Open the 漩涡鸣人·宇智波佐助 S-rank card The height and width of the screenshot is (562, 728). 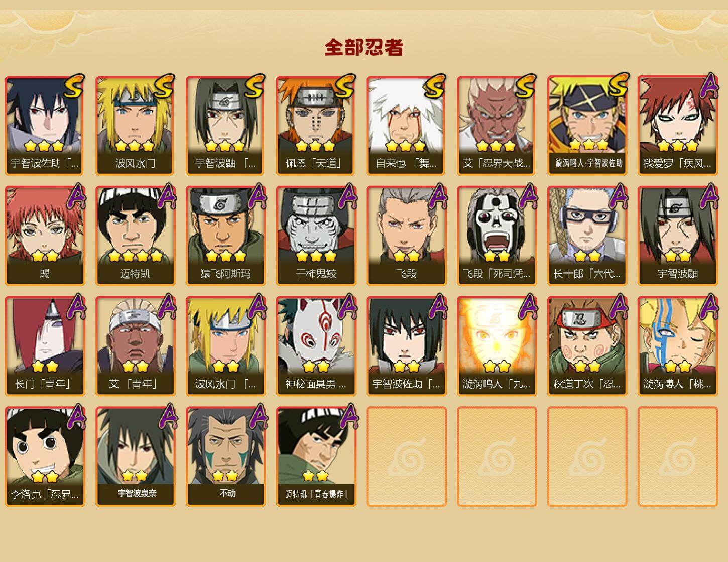(587, 125)
